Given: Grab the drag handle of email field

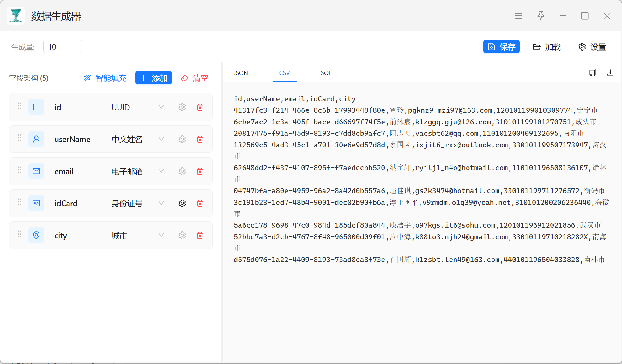Looking at the screenshot, I should [20, 170].
